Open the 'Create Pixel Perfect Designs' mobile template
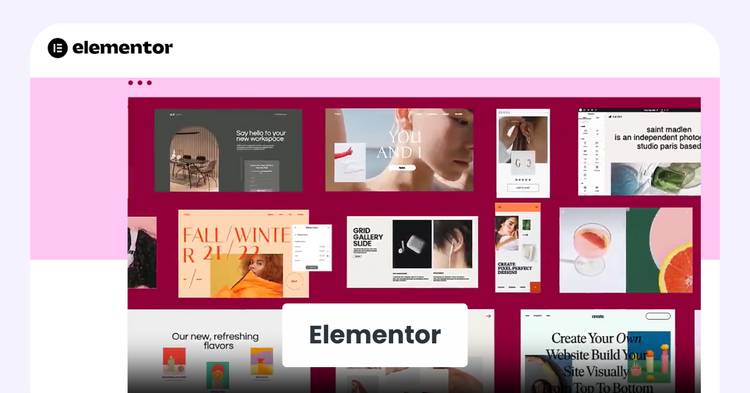The height and width of the screenshot is (393, 750). pos(518,248)
